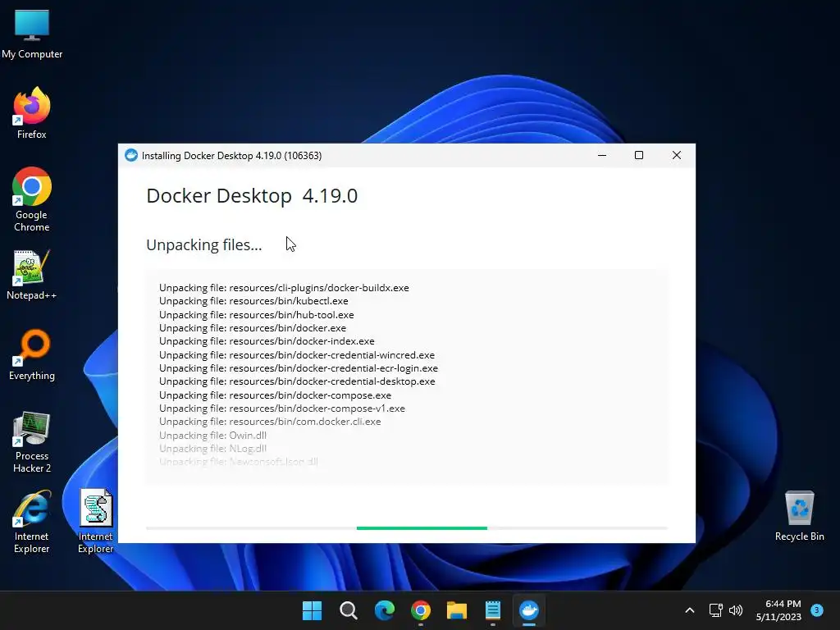Click the 'Docker Desktop 4.19.0' heading

tap(252, 196)
